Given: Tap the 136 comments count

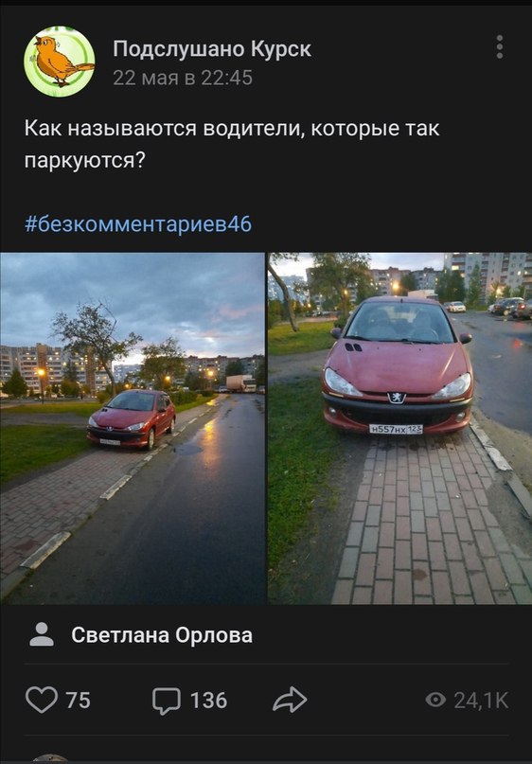Looking at the screenshot, I should coord(208,701).
